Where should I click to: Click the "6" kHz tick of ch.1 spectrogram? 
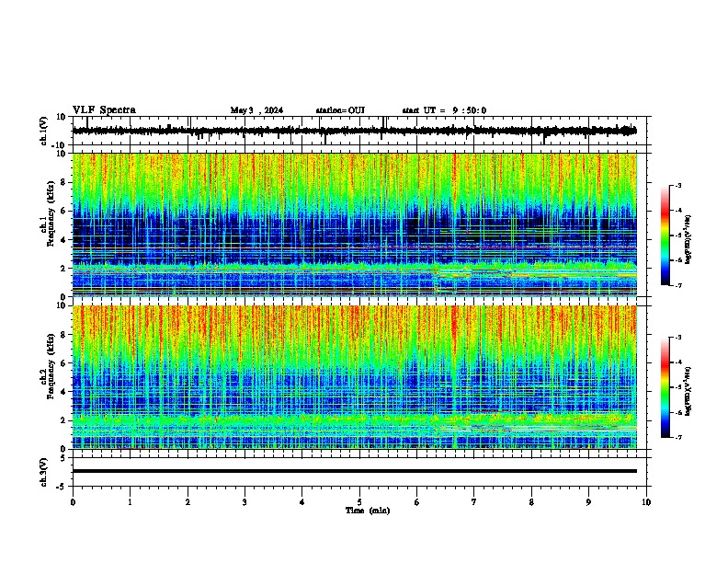point(63,212)
